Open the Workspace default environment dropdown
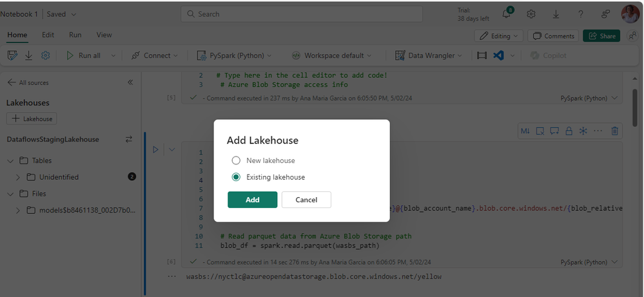644x297 pixels. point(331,55)
